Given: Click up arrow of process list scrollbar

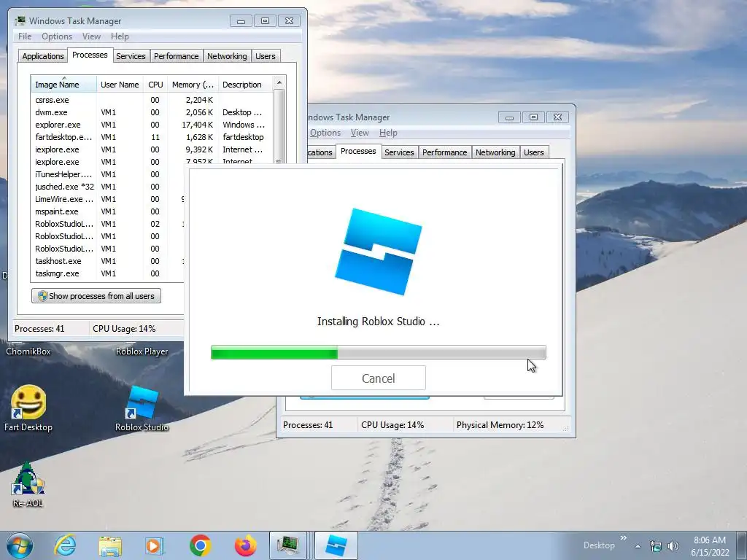Looking at the screenshot, I should [x=279, y=82].
